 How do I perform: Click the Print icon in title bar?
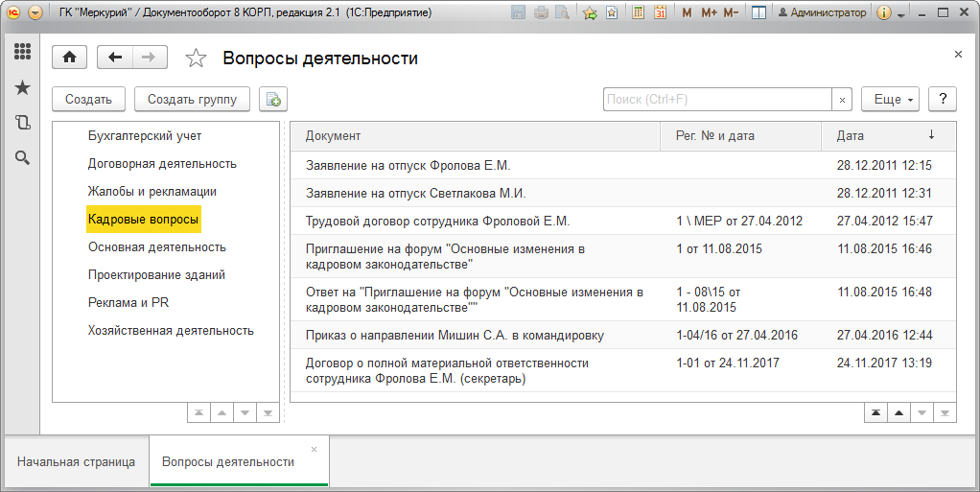541,12
